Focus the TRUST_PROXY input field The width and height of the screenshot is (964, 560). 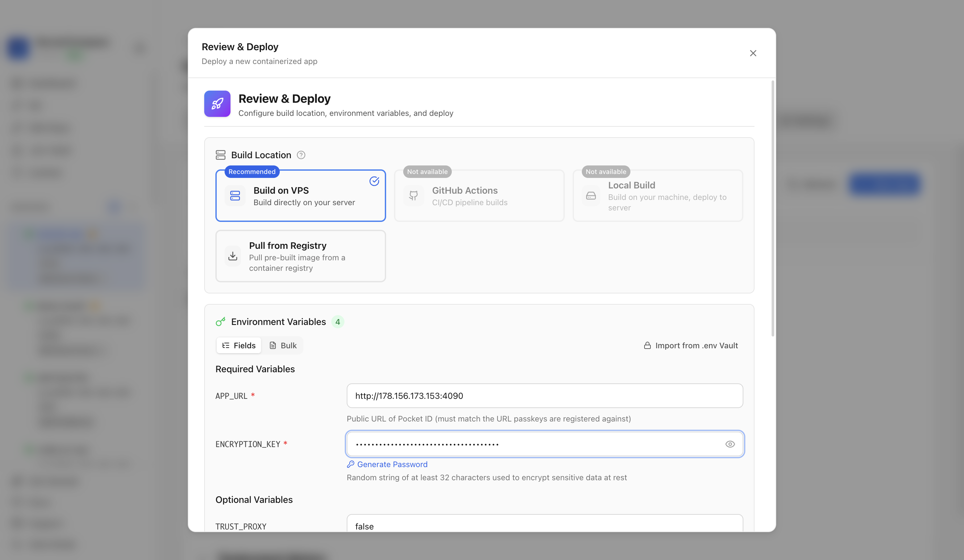[545, 523]
